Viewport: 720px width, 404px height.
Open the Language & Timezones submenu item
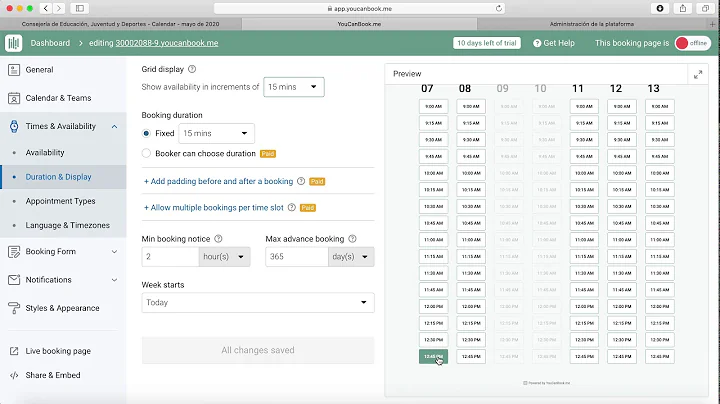(x=68, y=225)
